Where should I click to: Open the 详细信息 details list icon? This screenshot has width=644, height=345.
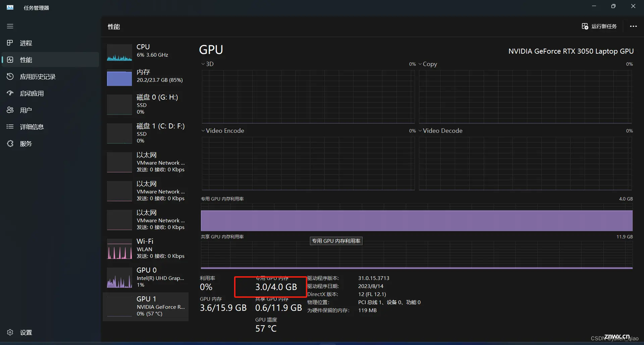coord(10,127)
